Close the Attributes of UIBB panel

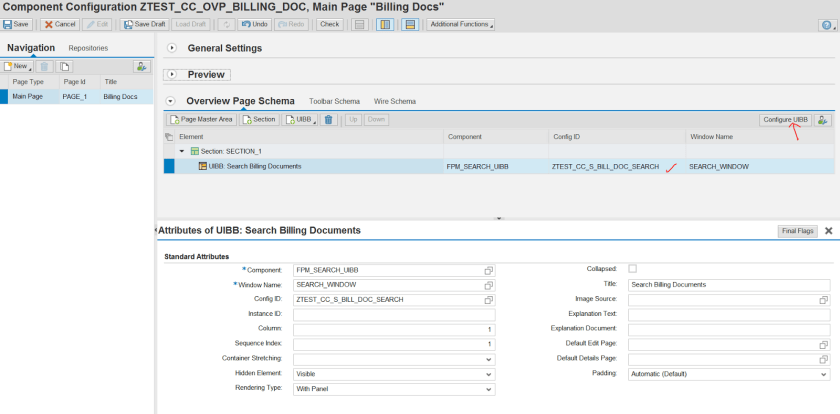pos(828,231)
